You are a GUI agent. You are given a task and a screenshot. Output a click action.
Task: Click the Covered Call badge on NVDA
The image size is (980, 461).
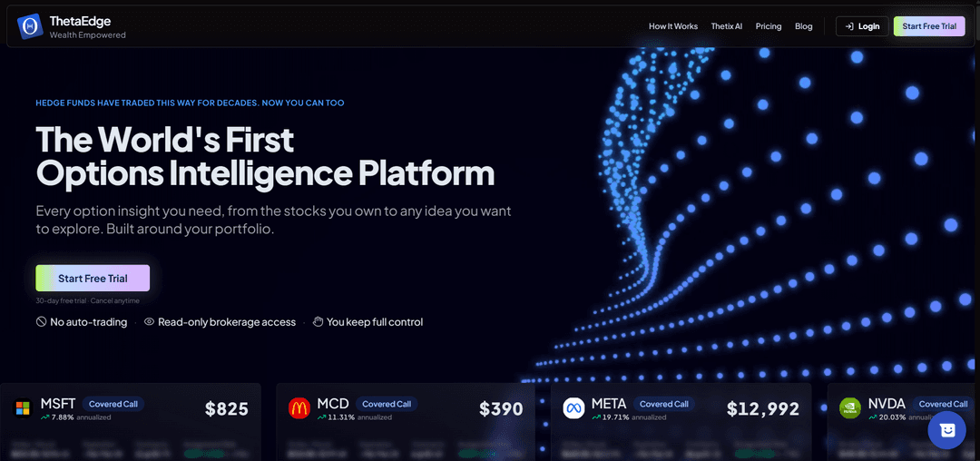(943, 404)
